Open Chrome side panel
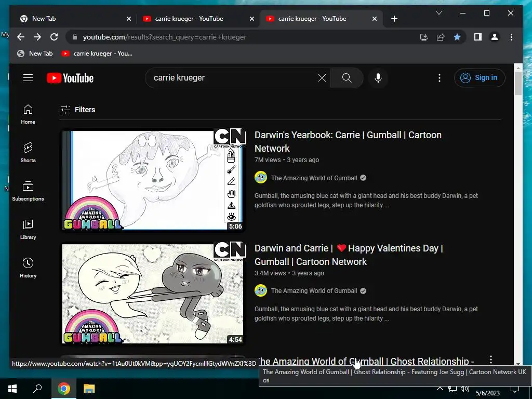The height and width of the screenshot is (399, 532). pyautogui.click(x=478, y=37)
